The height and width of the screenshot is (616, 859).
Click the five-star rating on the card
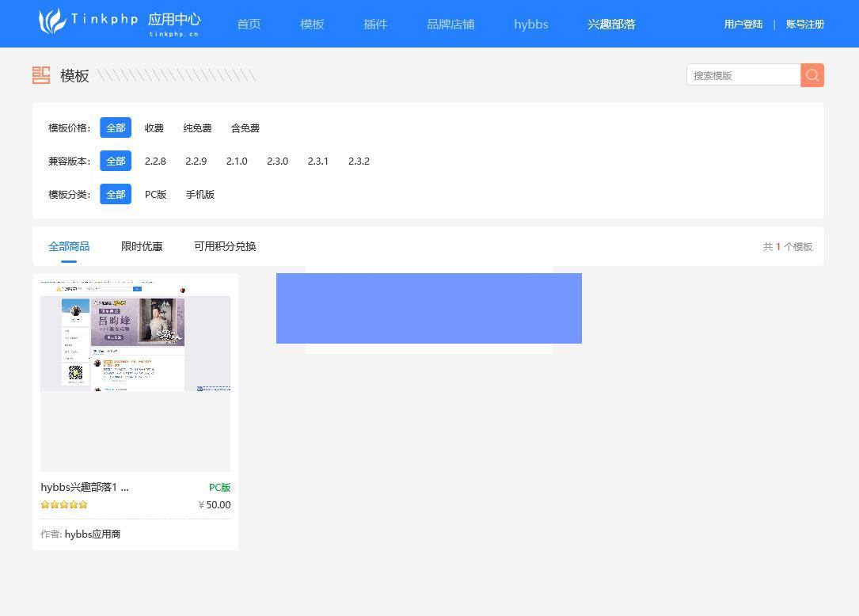tap(64, 504)
